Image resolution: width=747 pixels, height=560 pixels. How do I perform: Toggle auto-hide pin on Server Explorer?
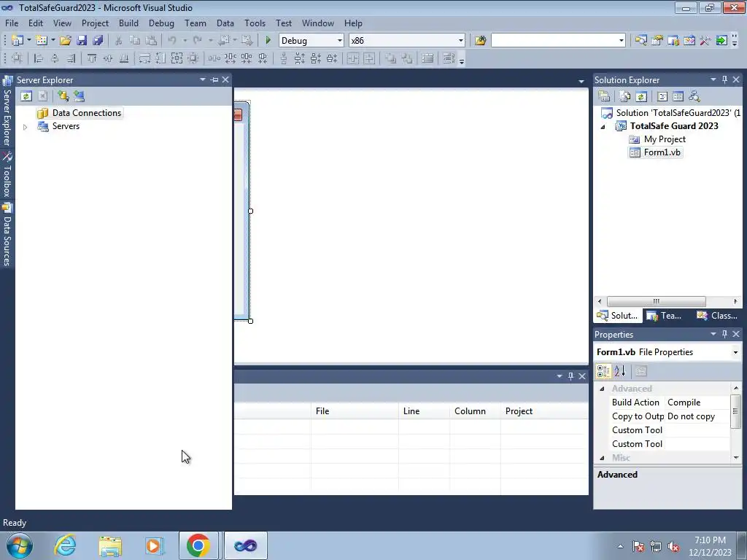(214, 79)
